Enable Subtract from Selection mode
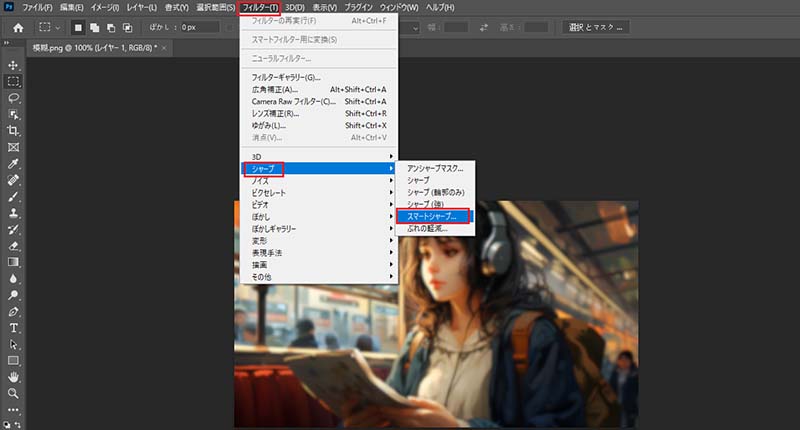Viewport: 800px width, 430px height. pos(111,28)
